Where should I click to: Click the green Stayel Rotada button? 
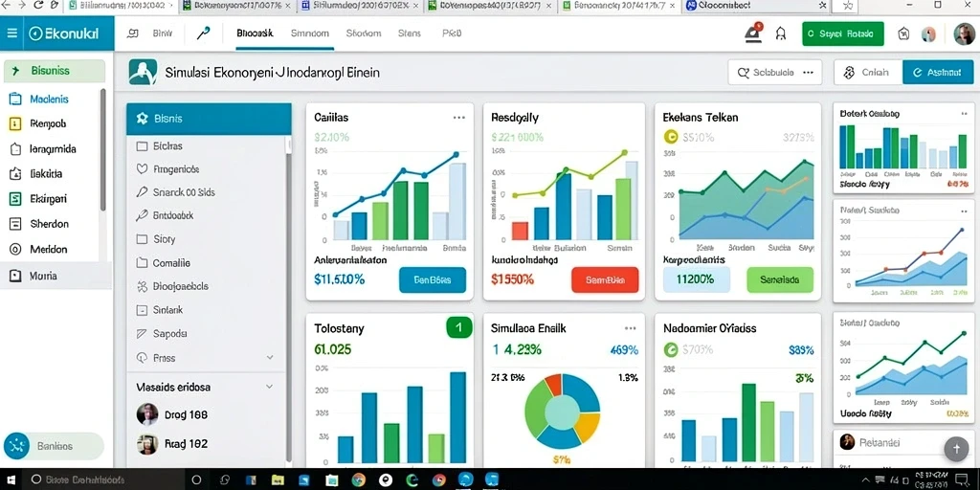[x=842, y=33]
